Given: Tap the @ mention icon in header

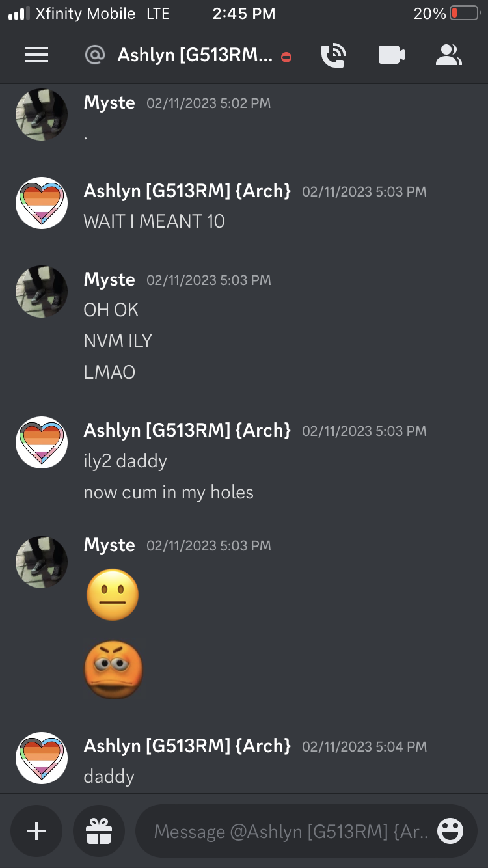Looking at the screenshot, I should [x=95, y=55].
